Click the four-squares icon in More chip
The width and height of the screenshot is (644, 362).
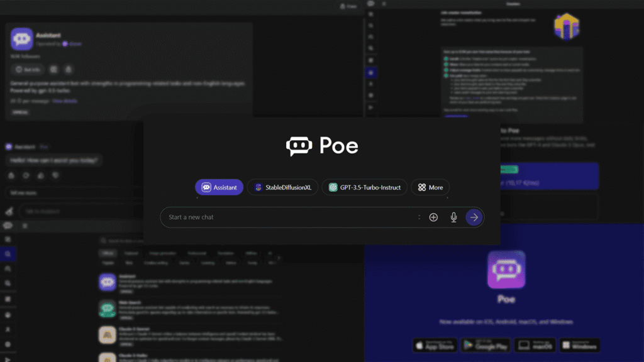(x=422, y=187)
